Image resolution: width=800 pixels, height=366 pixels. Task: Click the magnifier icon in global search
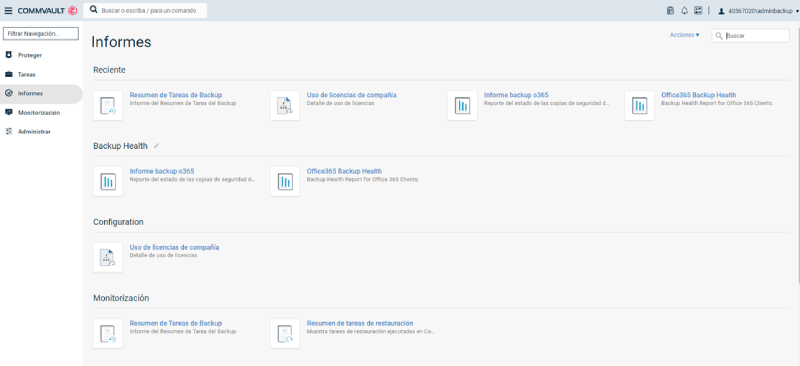pos(93,10)
